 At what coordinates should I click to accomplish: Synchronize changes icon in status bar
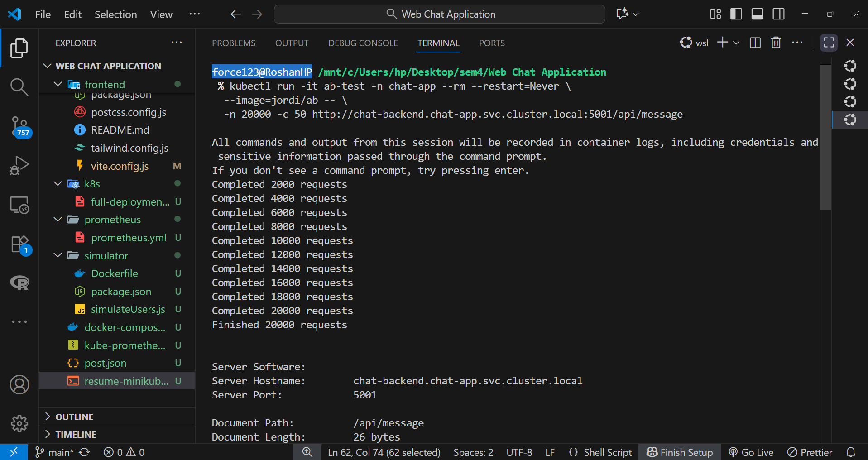pyautogui.click(x=85, y=452)
